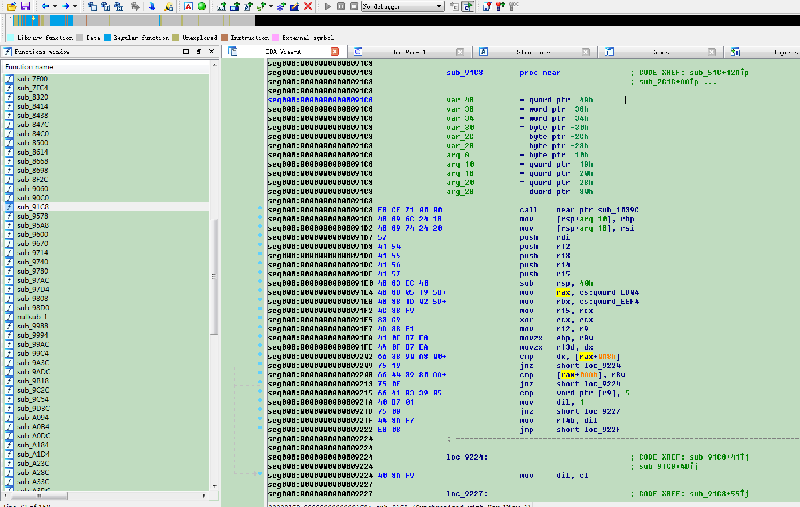The height and width of the screenshot is (507, 800).
Task: Click the forward navigation arrow
Action: coord(66,6)
